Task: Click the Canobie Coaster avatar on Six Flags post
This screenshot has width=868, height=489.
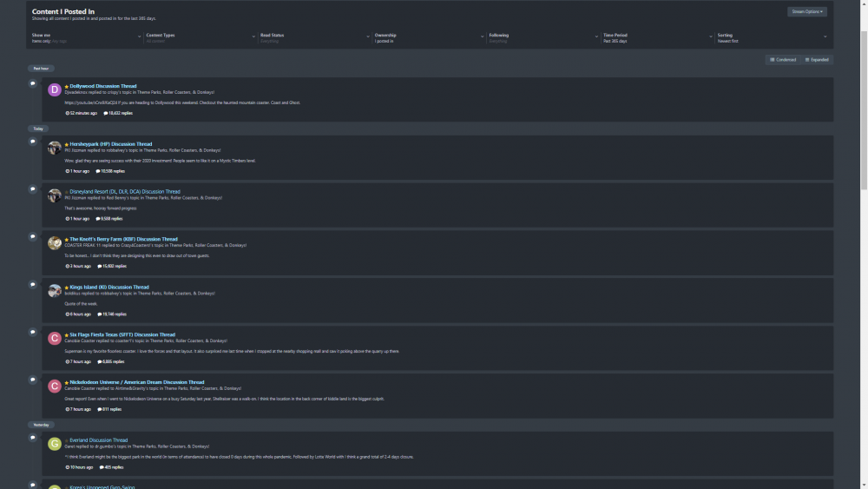Action: tap(55, 339)
